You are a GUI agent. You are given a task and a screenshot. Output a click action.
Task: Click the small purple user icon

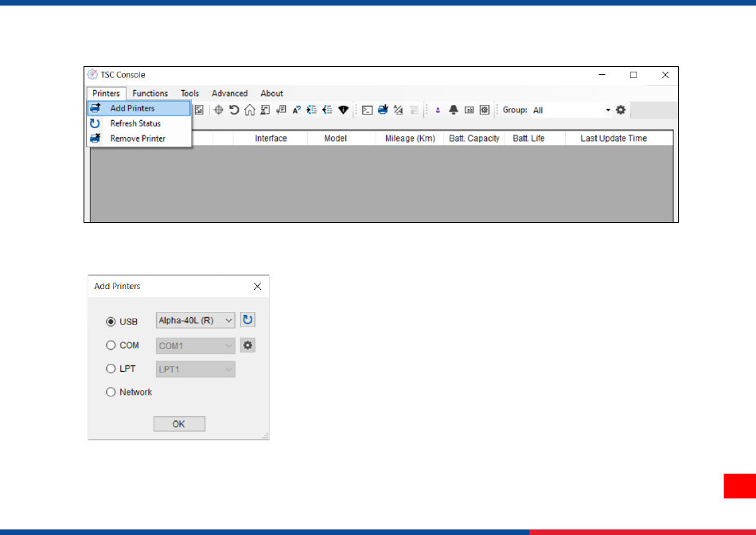coord(438,111)
